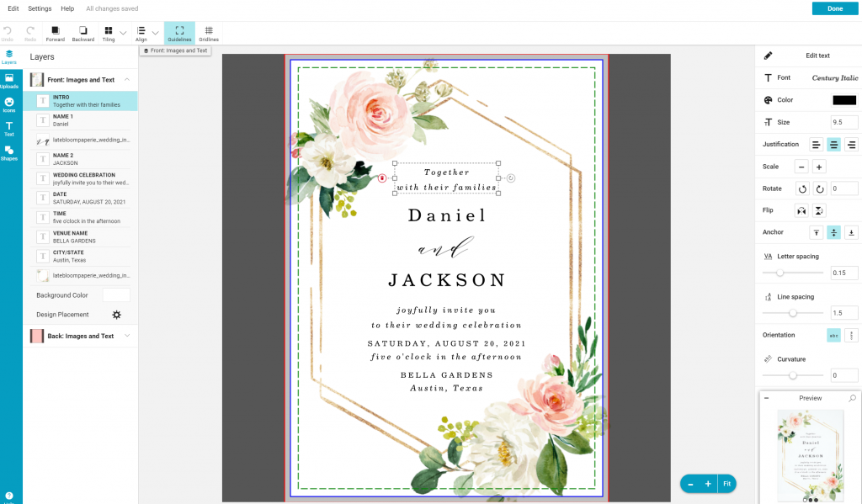862x504 pixels.
Task: Anchor text to bottom
Action: (852, 232)
